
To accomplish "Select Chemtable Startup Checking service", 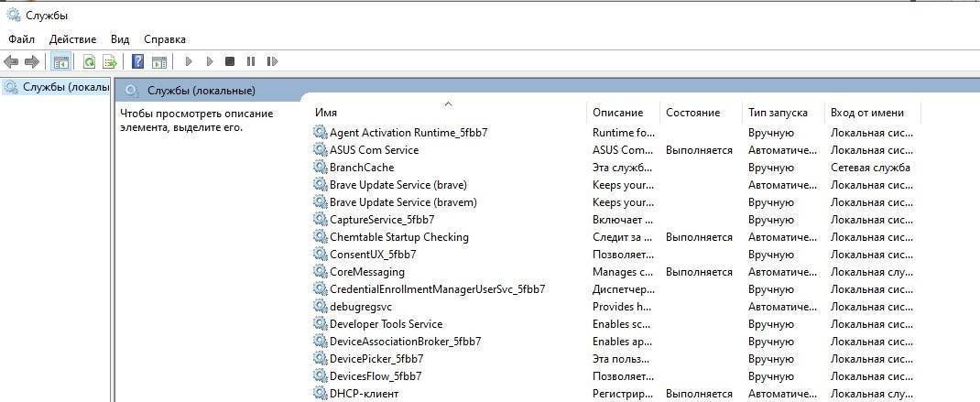I will click(x=398, y=237).
